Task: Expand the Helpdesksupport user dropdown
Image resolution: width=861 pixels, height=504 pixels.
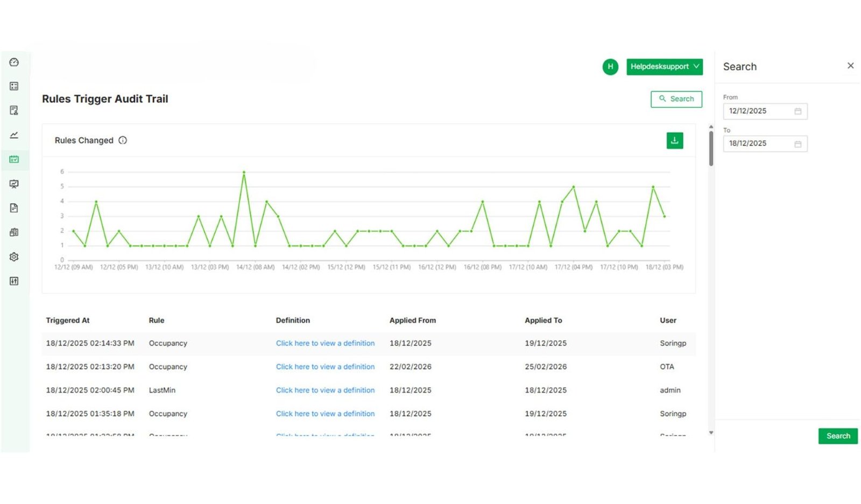Action: (665, 67)
